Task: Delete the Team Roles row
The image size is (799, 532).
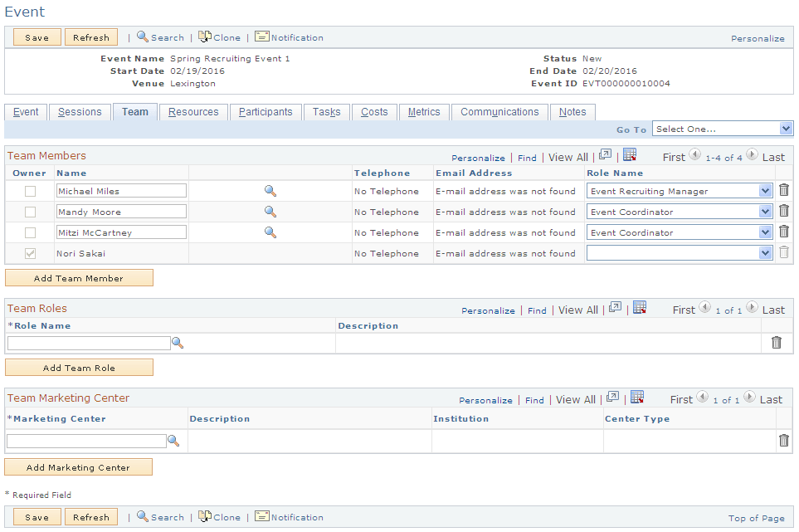Action: 776,343
